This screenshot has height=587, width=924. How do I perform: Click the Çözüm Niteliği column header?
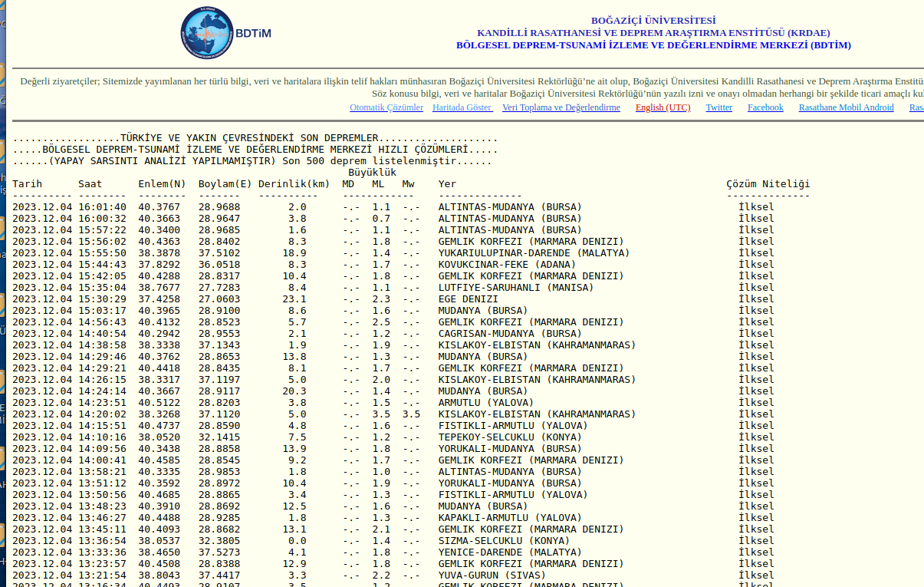click(x=768, y=184)
